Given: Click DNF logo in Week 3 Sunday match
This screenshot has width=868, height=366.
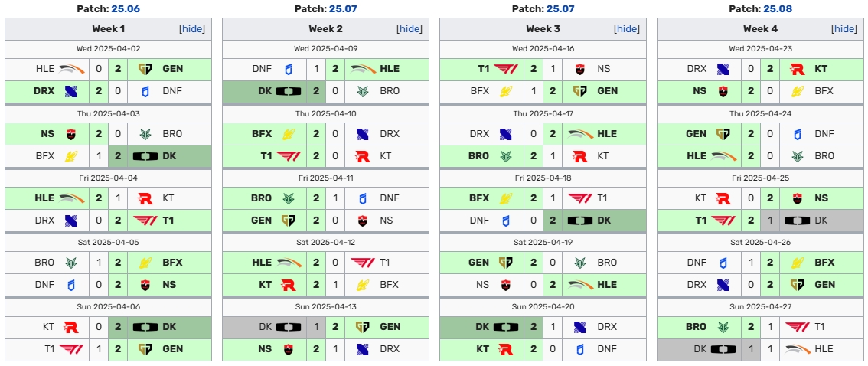Looking at the screenshot, I should pyautogui.click(x=581, y=349).
